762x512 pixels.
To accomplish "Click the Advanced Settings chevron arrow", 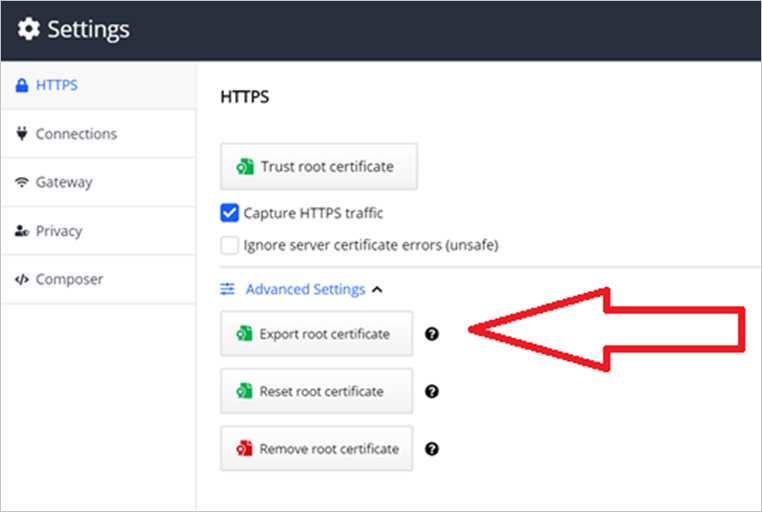I will [377, 290].
